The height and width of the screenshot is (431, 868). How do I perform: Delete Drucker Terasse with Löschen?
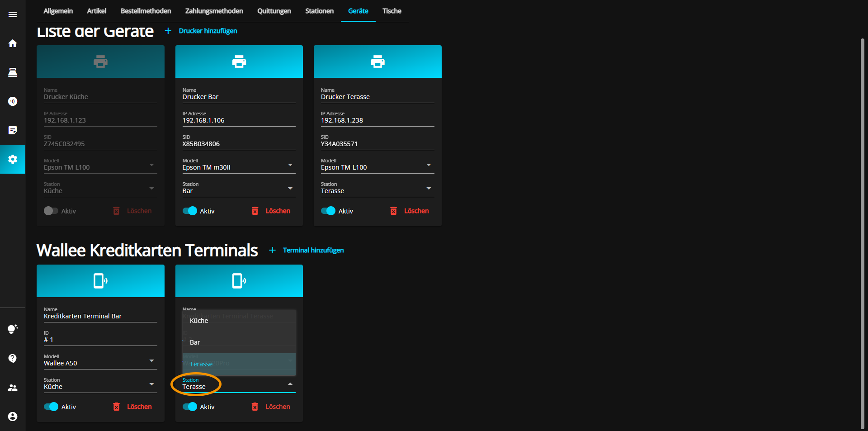410,211
